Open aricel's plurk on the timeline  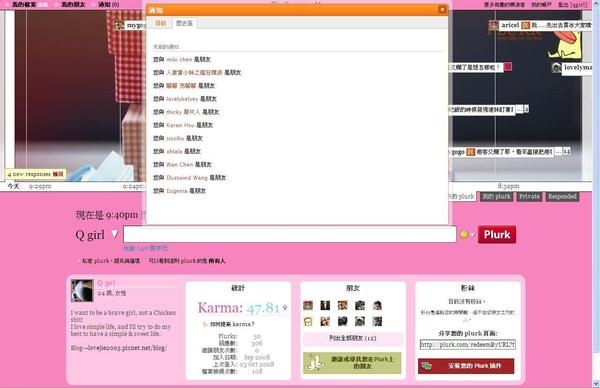click(546, 25)
